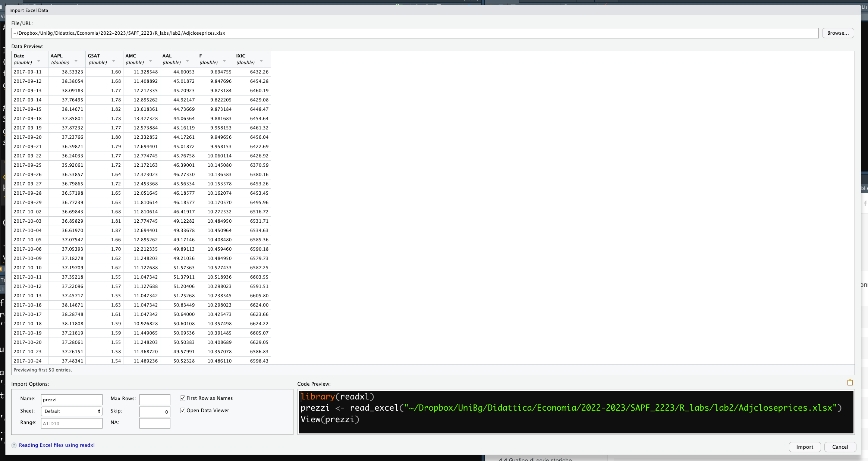Image resolution: width=868 pixels, height=461 pixels.
Task: Click the Skip value field
Action: point(155,412)
